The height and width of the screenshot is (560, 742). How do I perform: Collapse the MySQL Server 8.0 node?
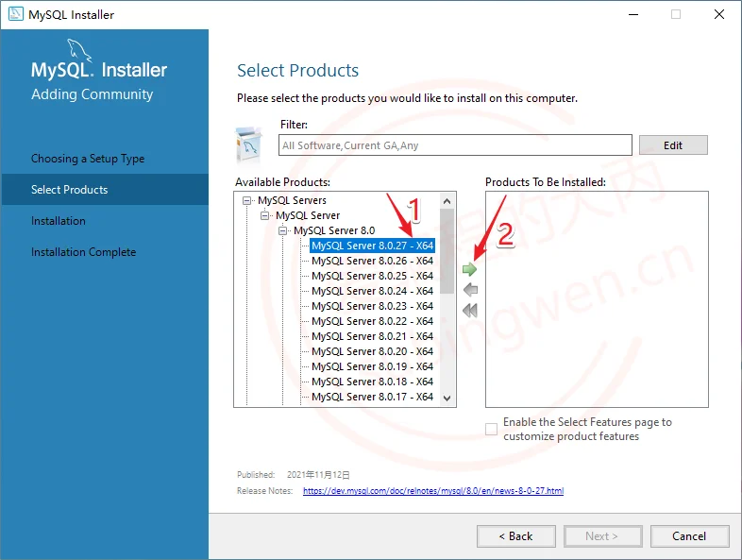pyautogui.click(x=282, y=231)
